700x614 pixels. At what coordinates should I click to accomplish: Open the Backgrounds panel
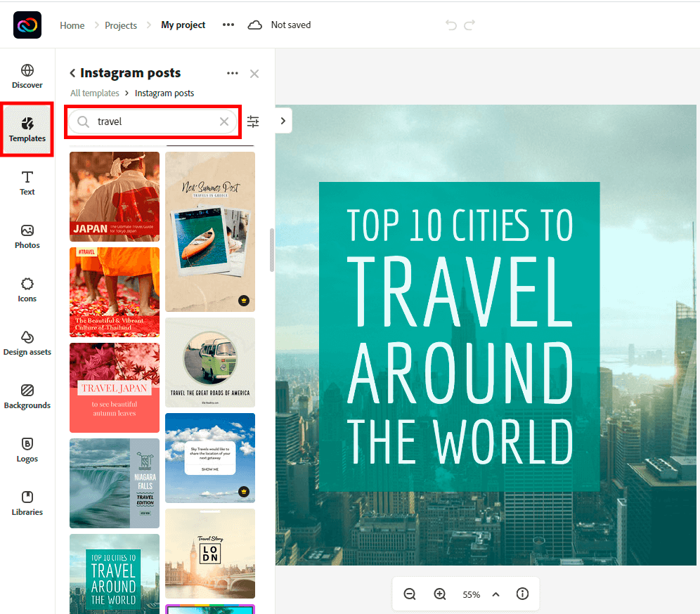[27, 397]
